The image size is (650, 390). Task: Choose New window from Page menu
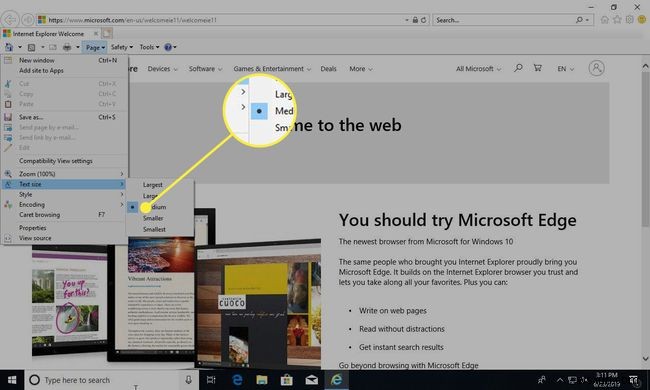[64, 61]
